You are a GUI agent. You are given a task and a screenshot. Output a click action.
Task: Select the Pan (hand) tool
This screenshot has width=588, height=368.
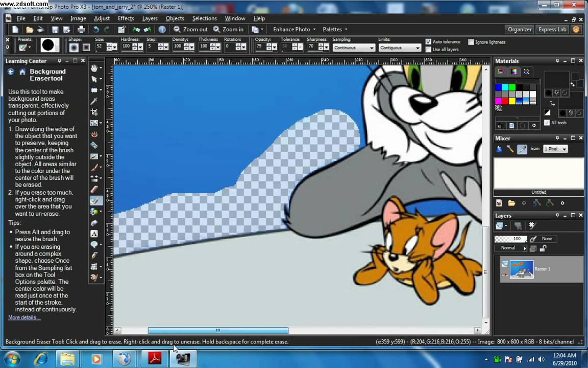tap(94, 68)
